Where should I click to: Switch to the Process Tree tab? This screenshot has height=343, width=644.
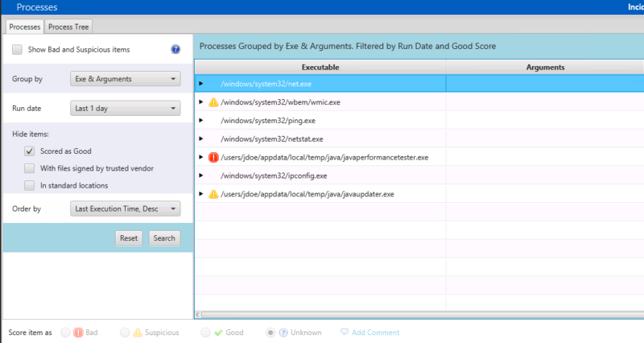pos(68,27)
